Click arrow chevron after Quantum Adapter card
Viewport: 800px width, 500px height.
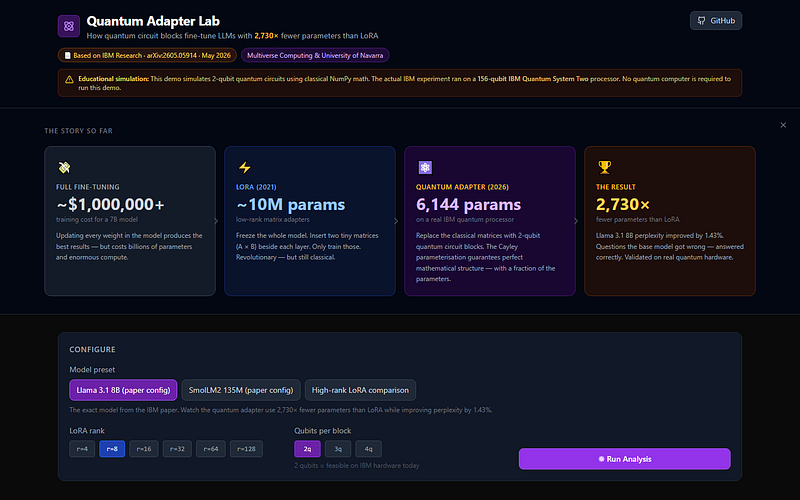click(576, 221)
